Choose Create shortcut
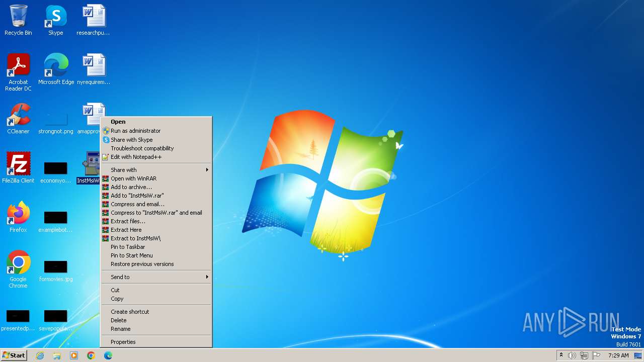 pyautogui.click(x=156, y=312)
